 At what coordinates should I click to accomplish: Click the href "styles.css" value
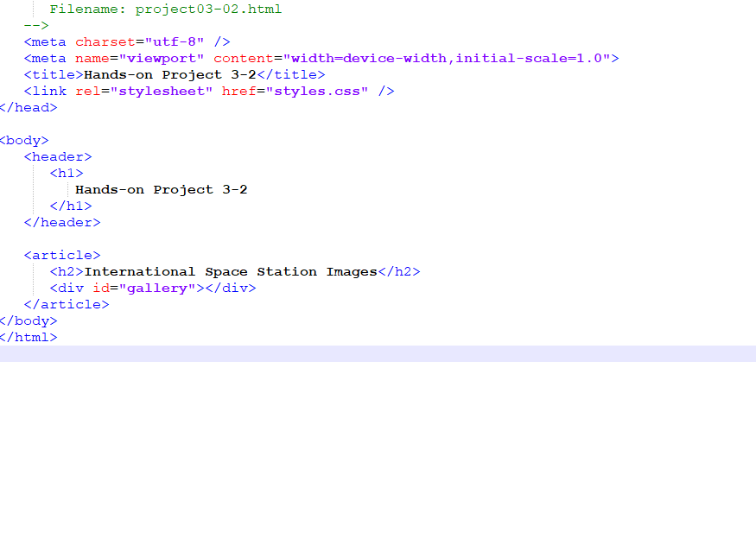(x=317, y=91)
